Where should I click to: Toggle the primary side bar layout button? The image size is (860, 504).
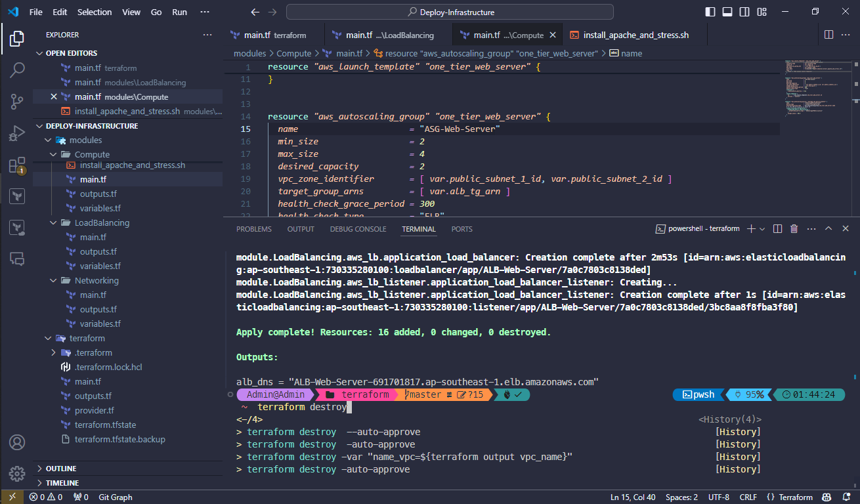coord(710,12)
